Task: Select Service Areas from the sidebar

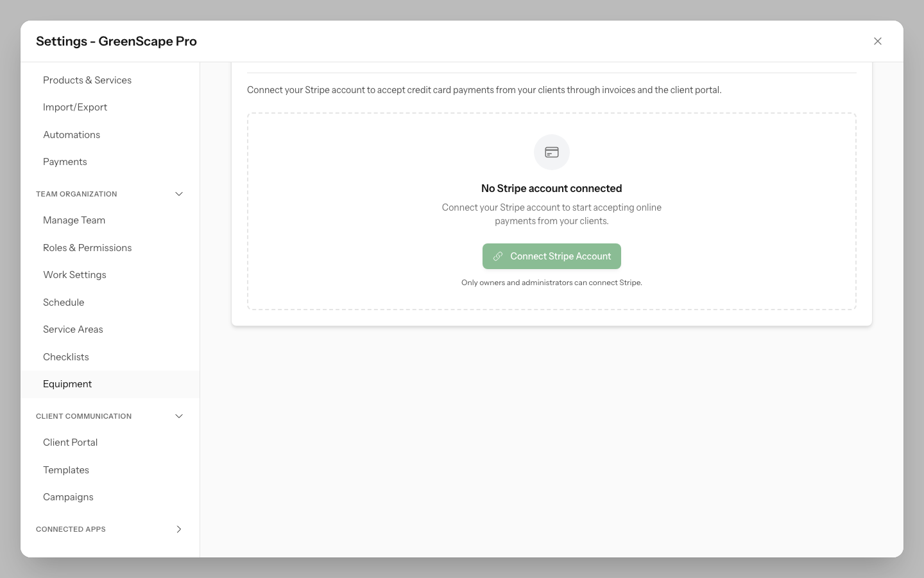Action: pos(73,329)
